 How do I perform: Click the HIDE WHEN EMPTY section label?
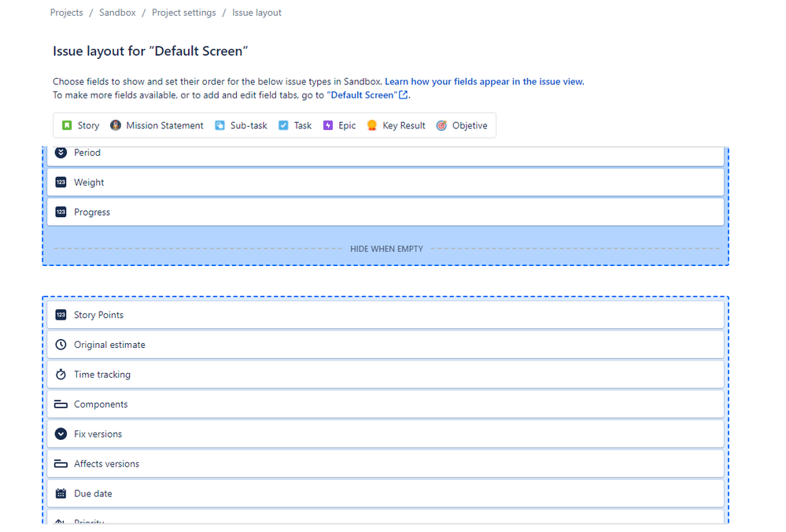pyautogui.click(x=386, y=249)
